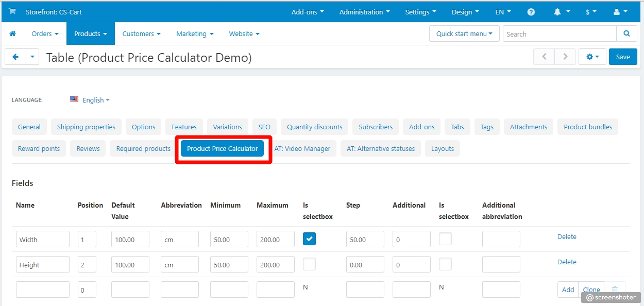Click the shopping cart storefront icon

(12, 12)
